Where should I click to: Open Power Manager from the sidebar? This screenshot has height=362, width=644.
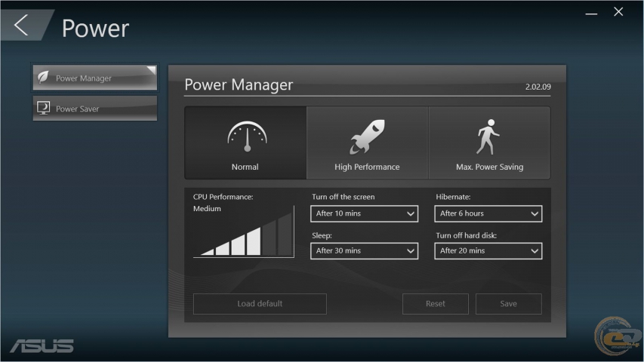coord(95,77)
